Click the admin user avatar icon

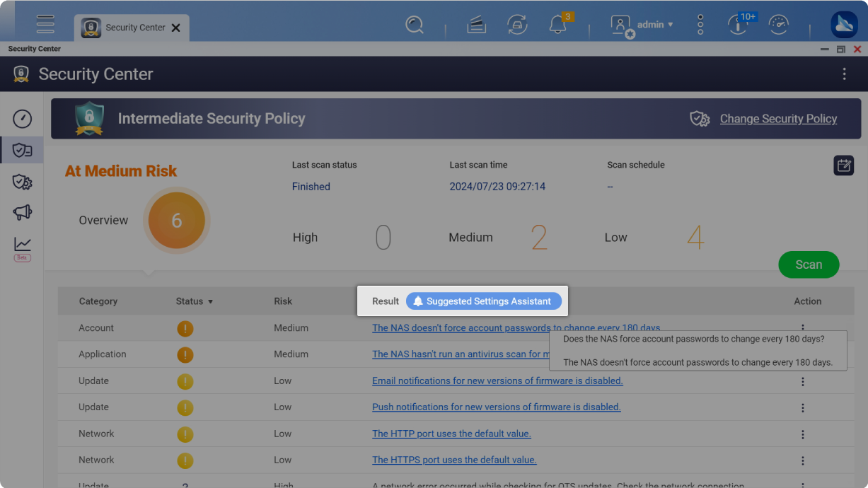[621, 26]
